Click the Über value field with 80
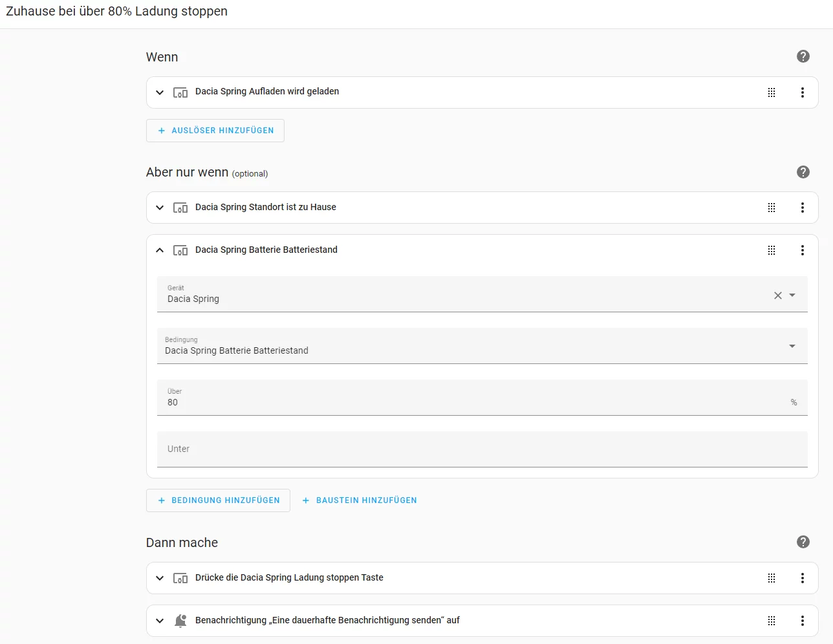The image size is (833, 644). pos(453,402)
